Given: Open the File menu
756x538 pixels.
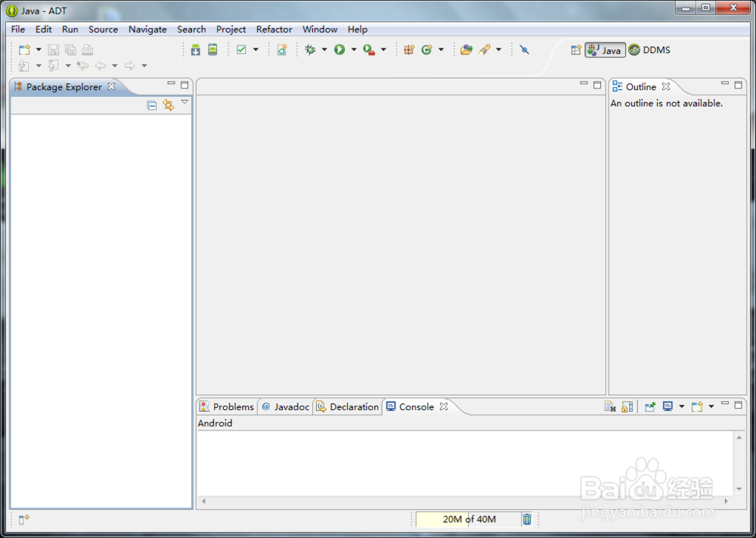Looking at the screenshot, I should coord(18,30).
